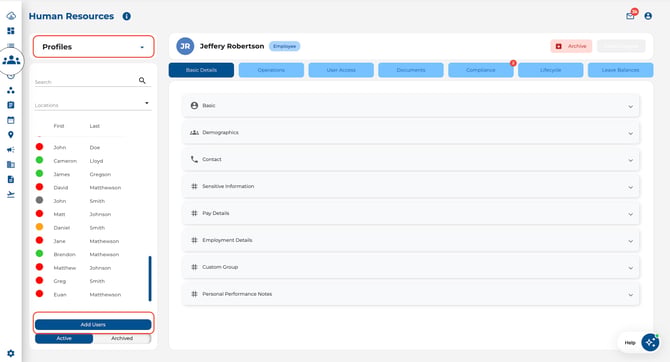Select Jane Mathewson in user list

click(x=81, y=241)
